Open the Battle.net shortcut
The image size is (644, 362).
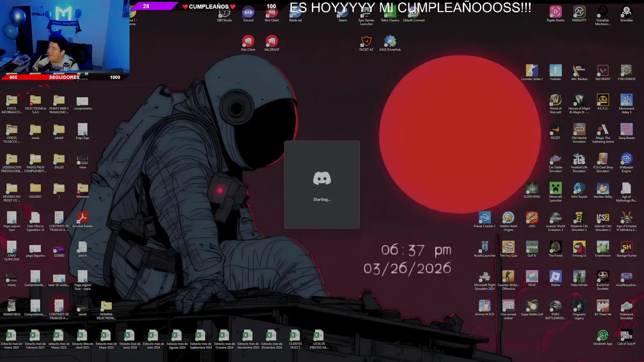tap(295, 14)
